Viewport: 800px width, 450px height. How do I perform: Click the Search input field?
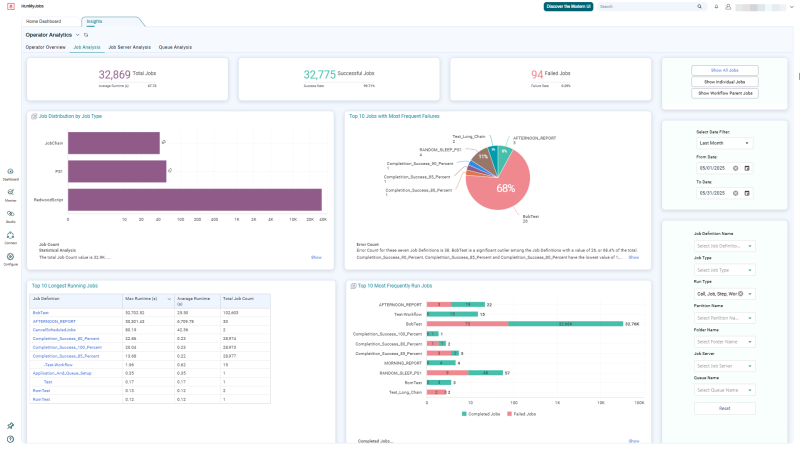[648, 7]
